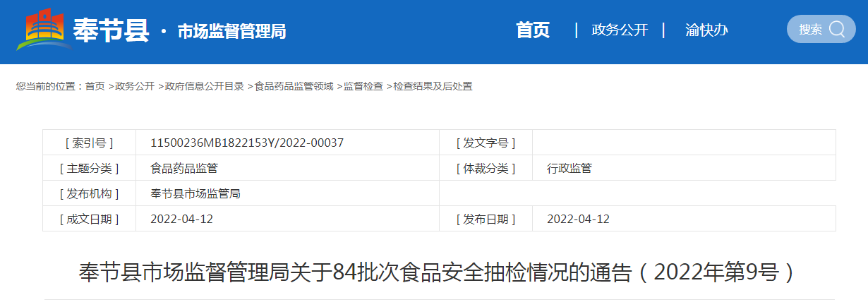Click the 搜索 search button

click(810, 29)
